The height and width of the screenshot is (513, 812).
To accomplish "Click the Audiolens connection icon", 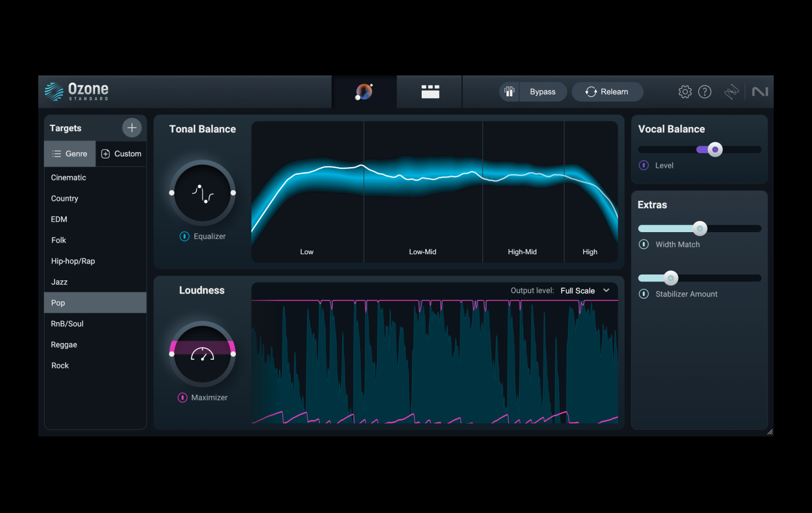I will coord(731,91).
